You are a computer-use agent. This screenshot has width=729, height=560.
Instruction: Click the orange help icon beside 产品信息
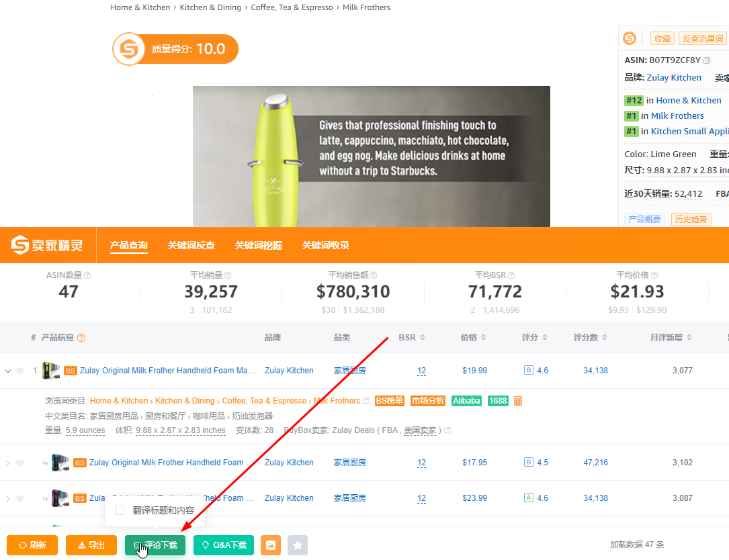pyautogui.click(x=81, y=338)
